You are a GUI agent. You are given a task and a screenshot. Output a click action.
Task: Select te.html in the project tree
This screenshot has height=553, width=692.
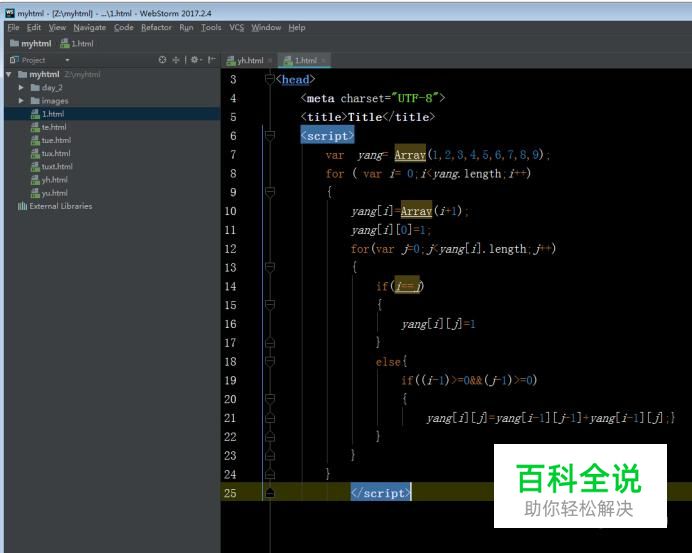point(49,127)
